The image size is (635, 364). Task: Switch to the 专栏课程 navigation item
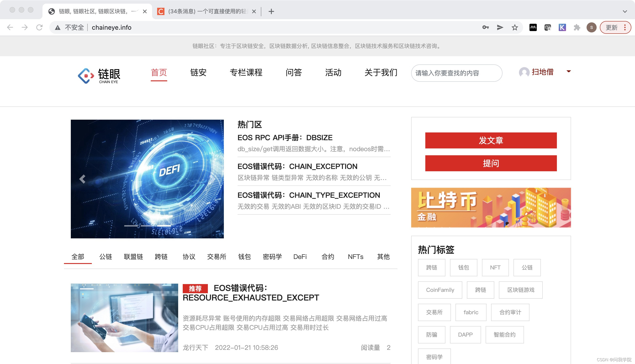(x=246, y=72)
